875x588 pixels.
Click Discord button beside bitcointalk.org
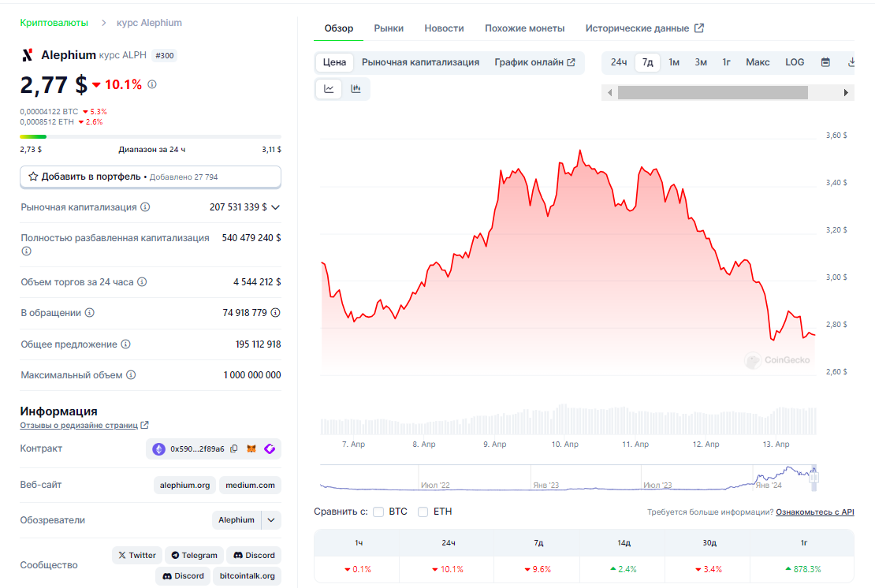182,575
